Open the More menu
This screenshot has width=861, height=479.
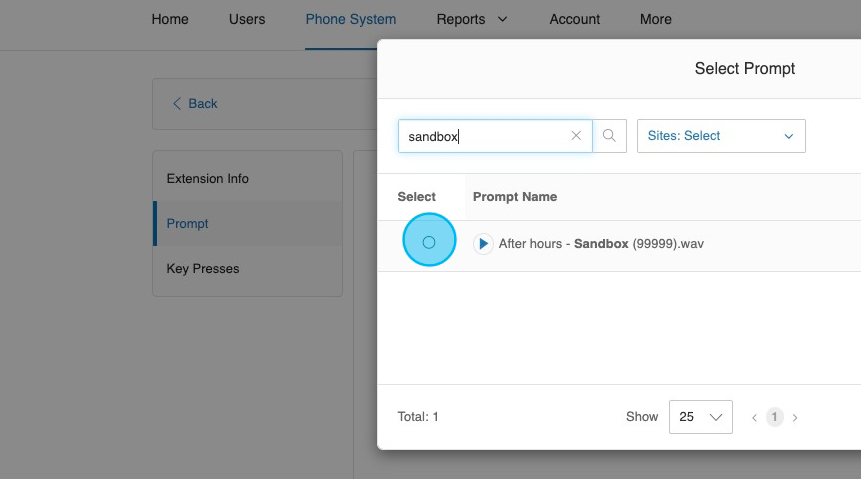[x=656, y=19]
